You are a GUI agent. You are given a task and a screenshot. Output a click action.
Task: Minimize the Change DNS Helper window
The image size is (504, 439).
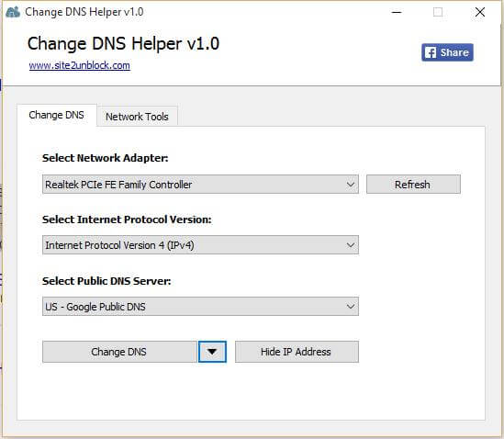(x=397, y=12)
